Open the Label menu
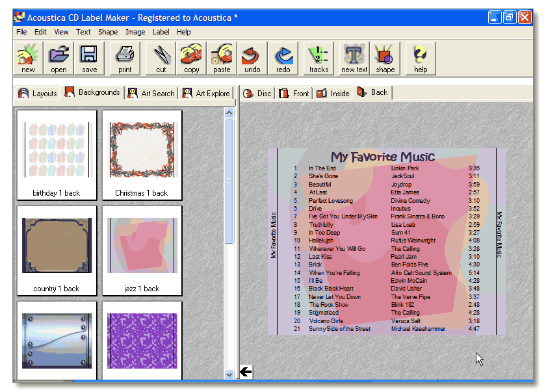This screenshot has height=392, width=546. tap(161, 32)
